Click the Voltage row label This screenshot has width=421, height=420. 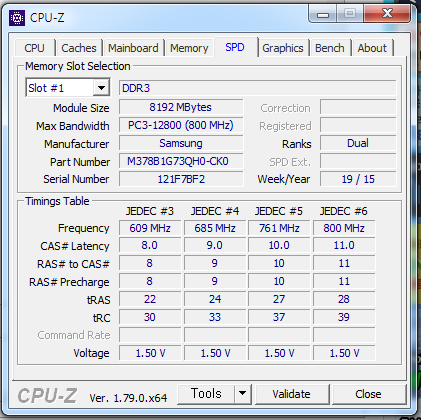point(91,353)
